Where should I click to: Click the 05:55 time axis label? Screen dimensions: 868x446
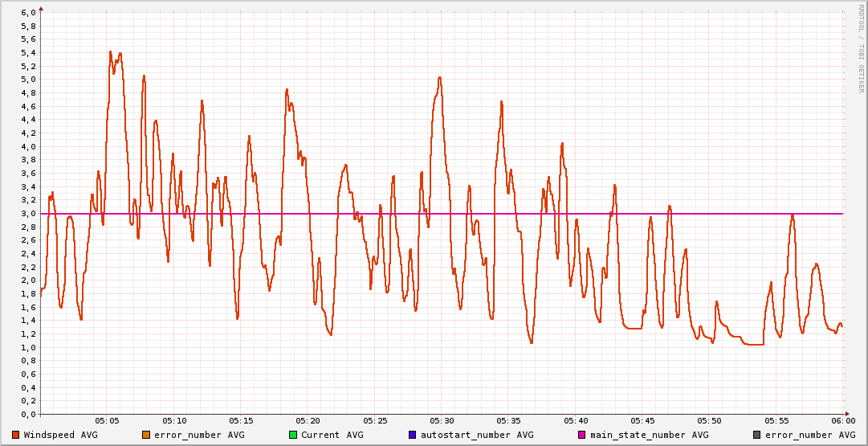pyautogui.click(x=776, y=420)
